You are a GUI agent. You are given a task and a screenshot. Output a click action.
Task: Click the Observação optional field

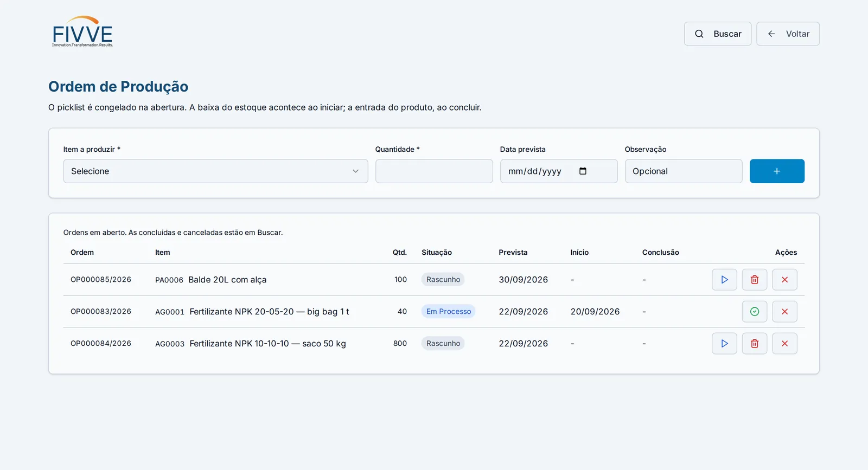pos(684,171)
